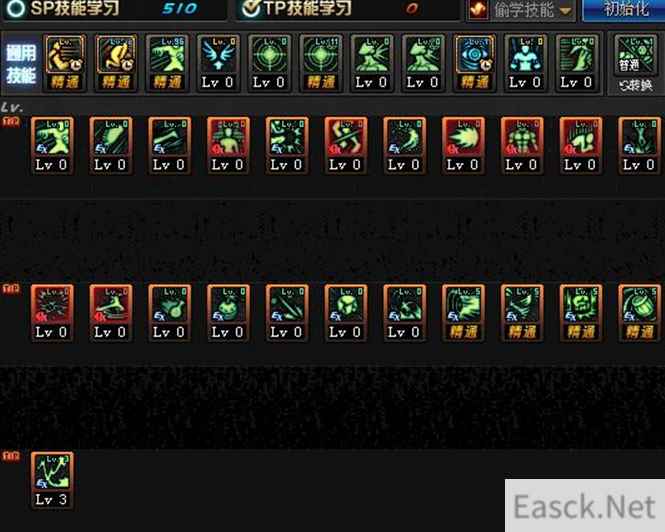This screenshot has width=665, height=532.
Task: Click the 初始化 reset button
Action: [624, 9]
